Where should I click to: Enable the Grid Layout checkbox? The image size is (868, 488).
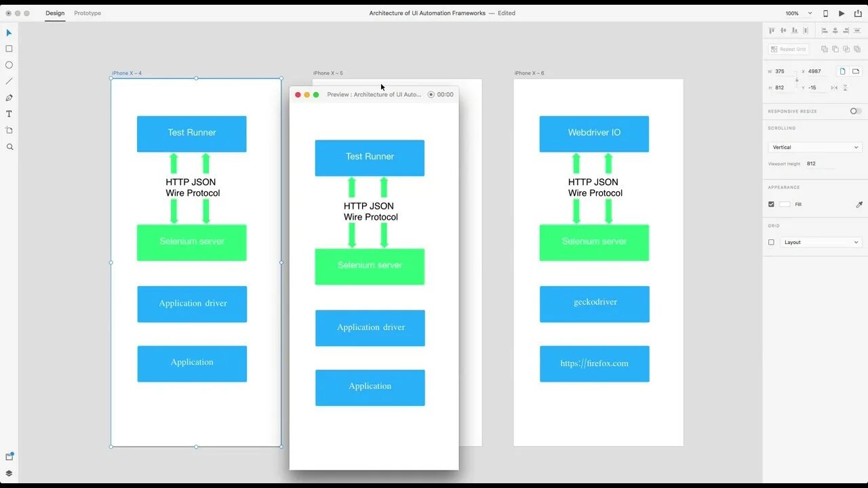(x=771, y=242)
